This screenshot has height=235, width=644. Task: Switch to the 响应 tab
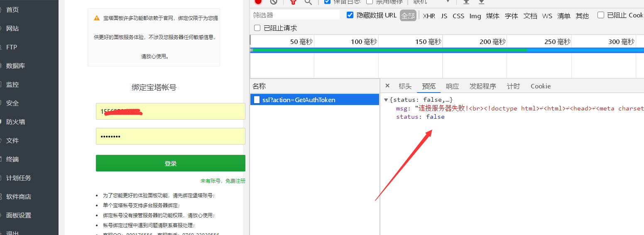[x=453, y=86]
